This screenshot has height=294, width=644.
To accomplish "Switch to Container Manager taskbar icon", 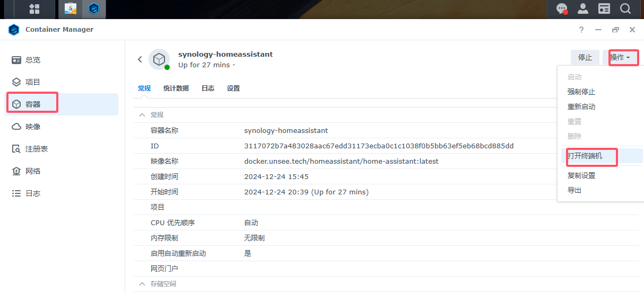I will (x=94, y=8).
